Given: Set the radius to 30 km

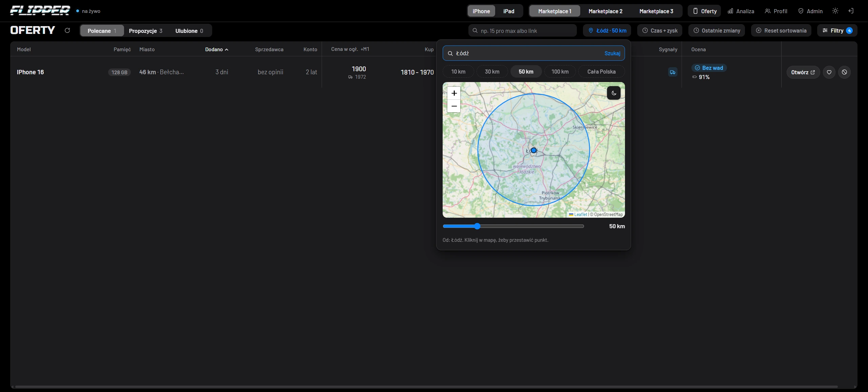Looking at the screenshot, I should (492, 72).
